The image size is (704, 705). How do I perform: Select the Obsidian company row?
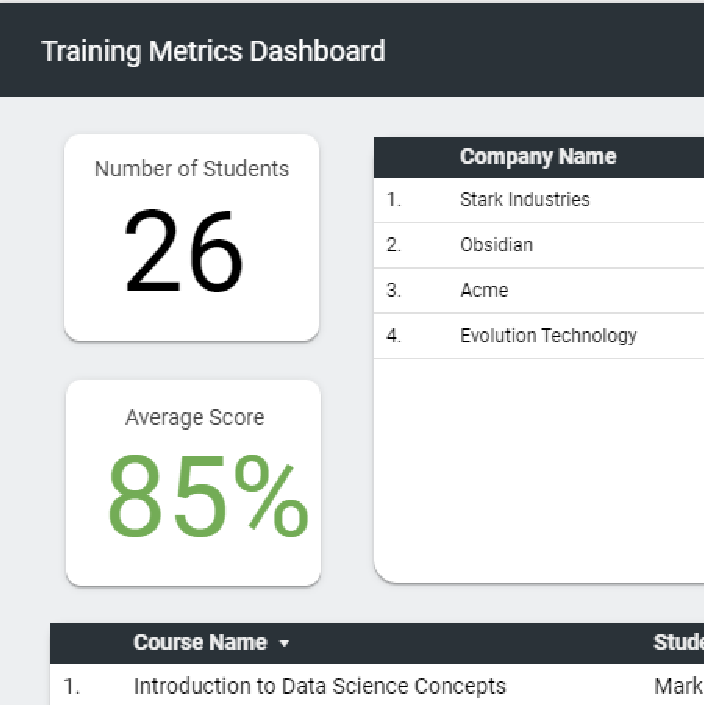click(496, 245)
